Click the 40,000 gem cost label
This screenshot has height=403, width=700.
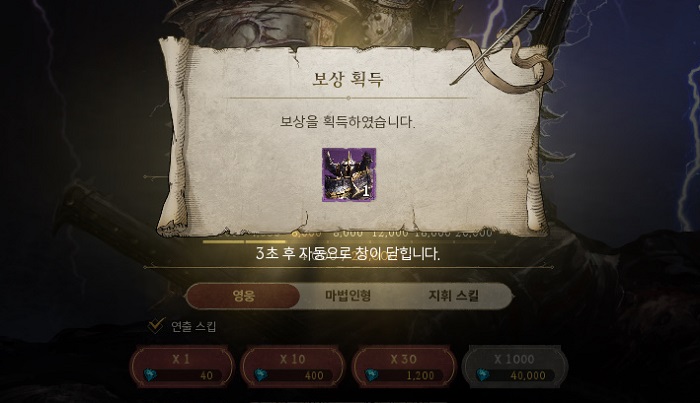[528, 376]
